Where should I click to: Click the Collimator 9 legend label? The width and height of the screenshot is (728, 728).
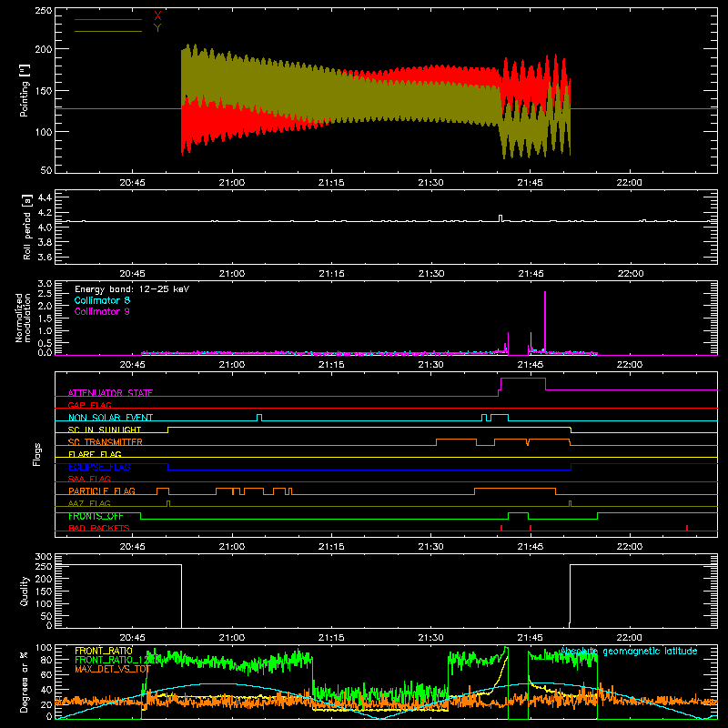pos(102,311)
